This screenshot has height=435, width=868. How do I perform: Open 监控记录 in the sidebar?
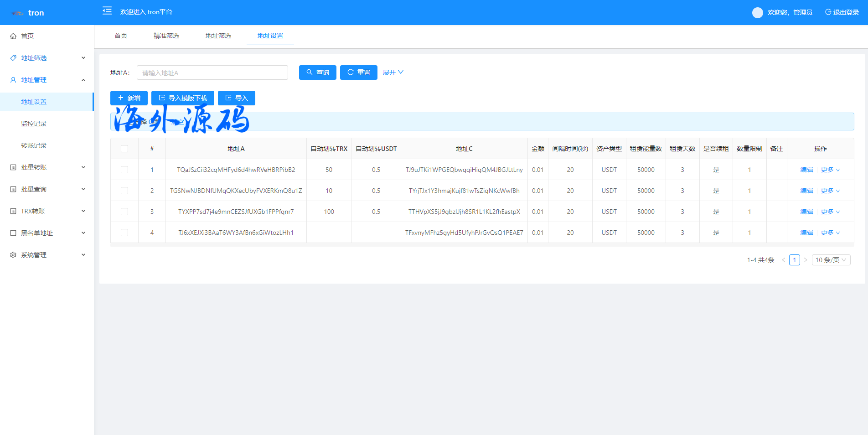(x=34, y=124)
